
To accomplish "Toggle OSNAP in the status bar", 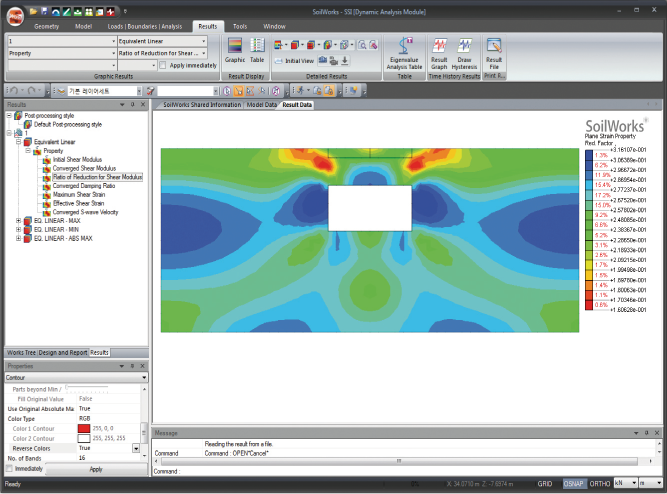I will click(573, 484).
